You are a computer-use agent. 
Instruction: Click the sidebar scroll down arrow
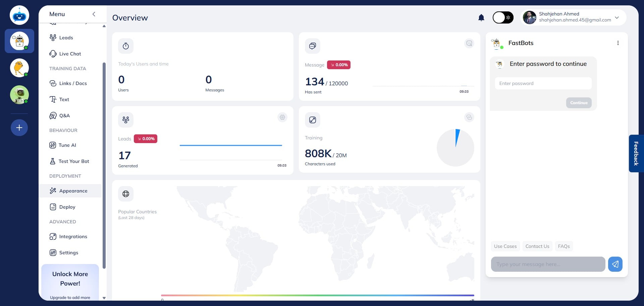104,298
